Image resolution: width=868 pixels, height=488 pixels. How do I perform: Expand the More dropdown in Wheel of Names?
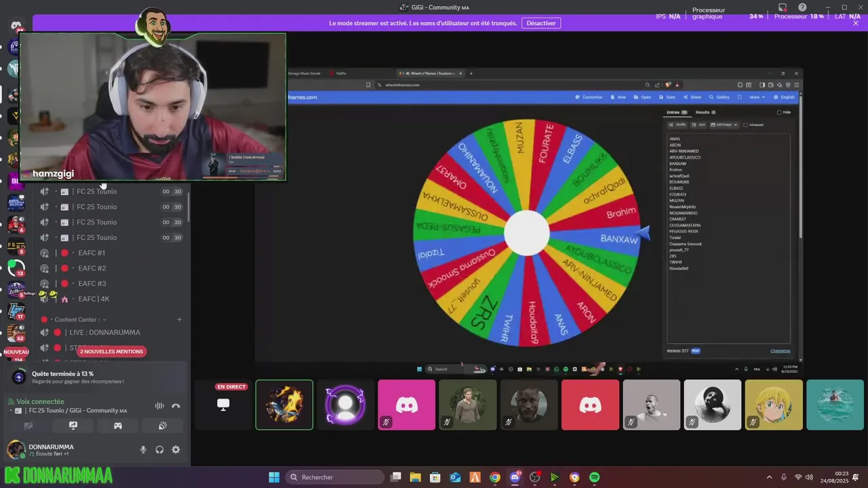757,97
